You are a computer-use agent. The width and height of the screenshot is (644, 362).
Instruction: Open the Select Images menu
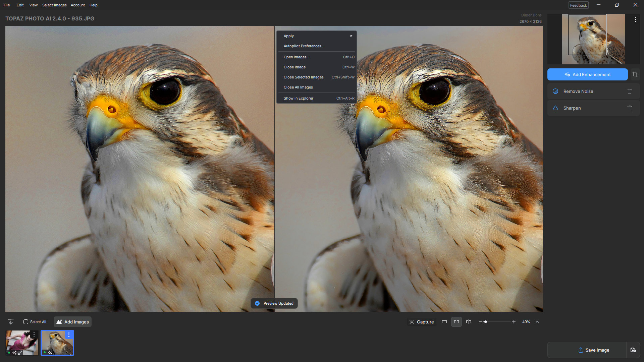54,5
